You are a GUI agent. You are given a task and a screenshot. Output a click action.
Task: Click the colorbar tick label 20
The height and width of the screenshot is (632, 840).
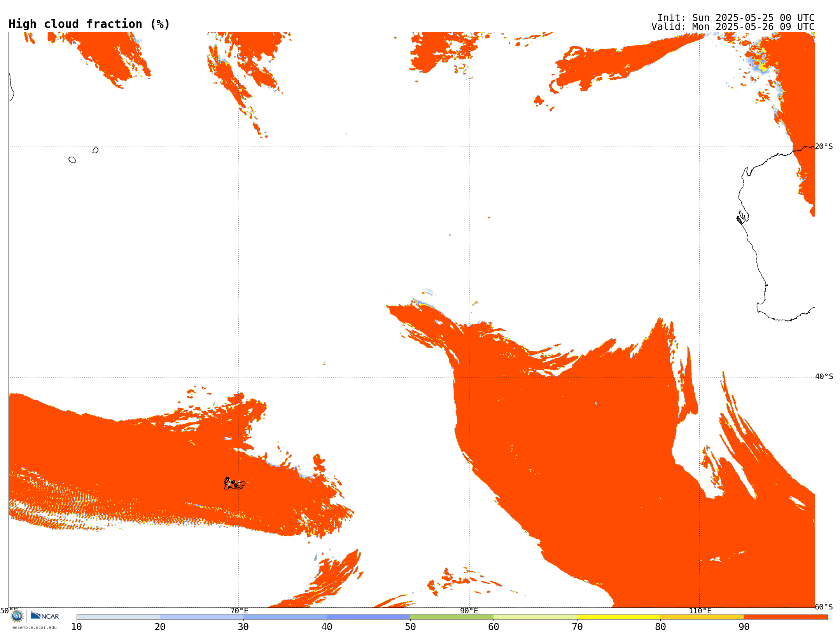coord(160,627)
